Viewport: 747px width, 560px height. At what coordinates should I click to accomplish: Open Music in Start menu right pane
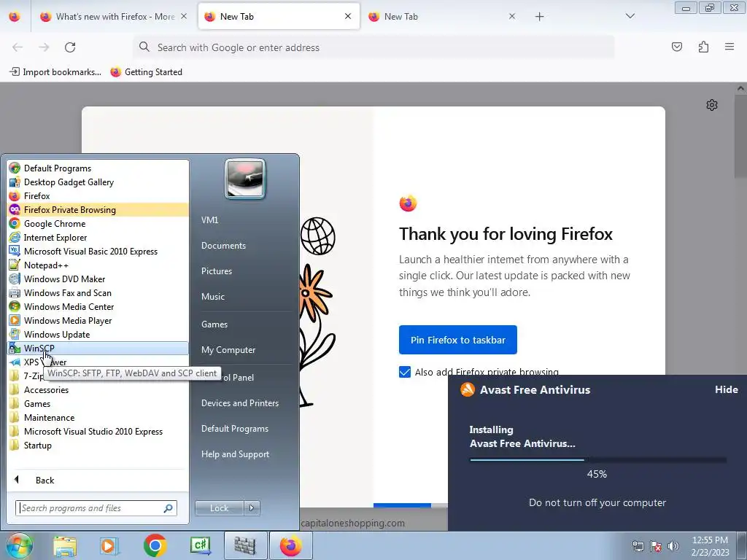click(x=213, y=297)
